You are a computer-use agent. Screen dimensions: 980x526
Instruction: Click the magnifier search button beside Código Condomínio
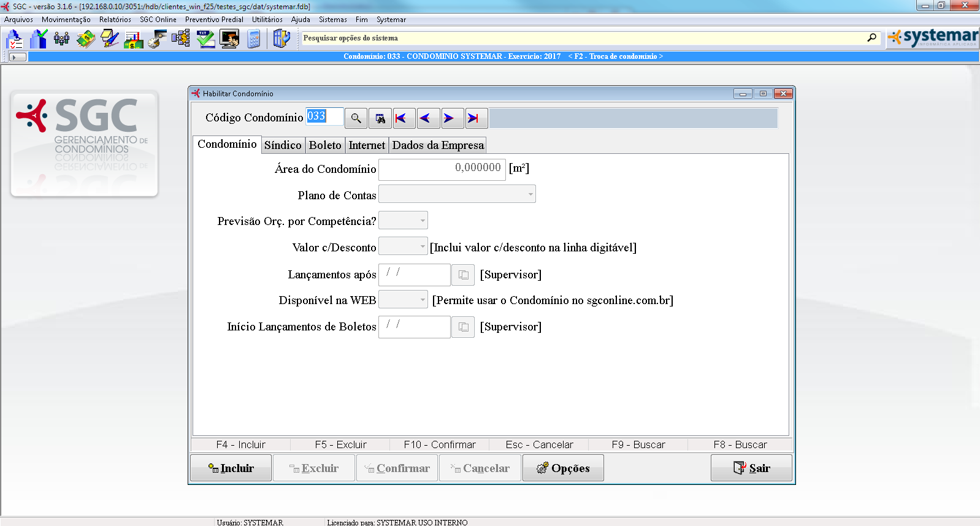356,118
